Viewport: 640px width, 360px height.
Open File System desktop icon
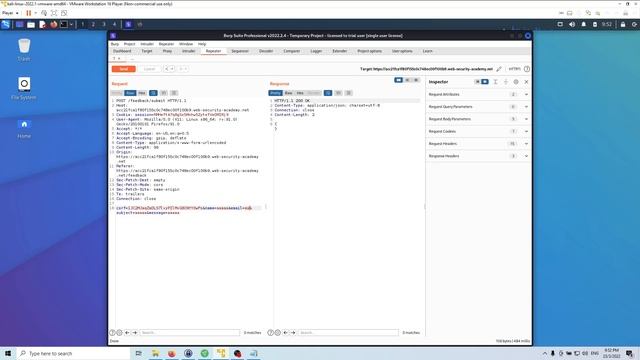pos(24,88)
